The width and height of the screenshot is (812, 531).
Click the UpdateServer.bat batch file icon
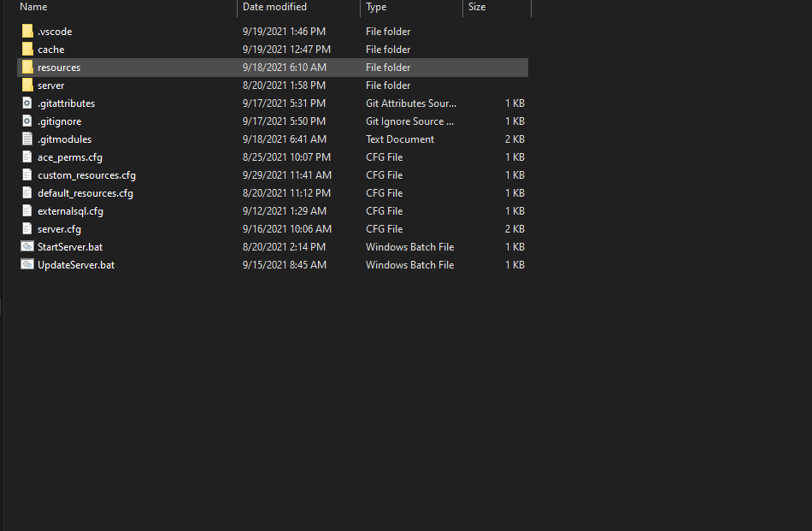(x=27, y=264)
